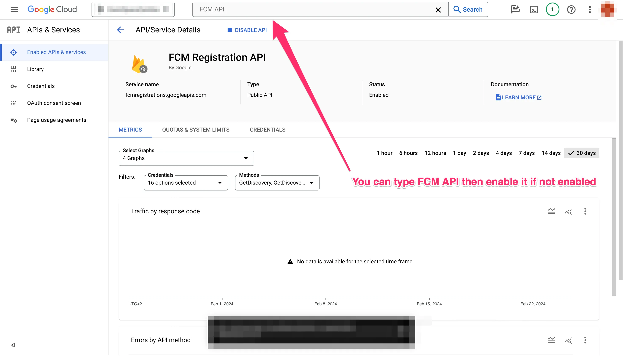The width and height of the screenshot is (623, 364).
Task: Select the 7 days time range
Action: [527, 153]
